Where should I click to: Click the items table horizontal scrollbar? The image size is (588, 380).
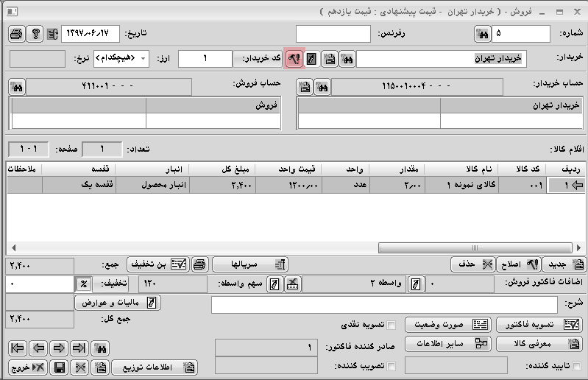pyautogui.click(x=294, y=247)
